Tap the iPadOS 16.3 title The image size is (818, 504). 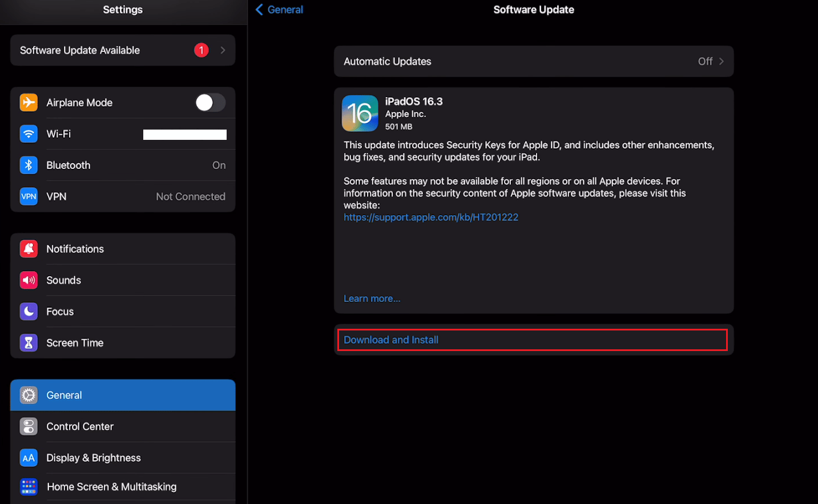coord(414,102)
